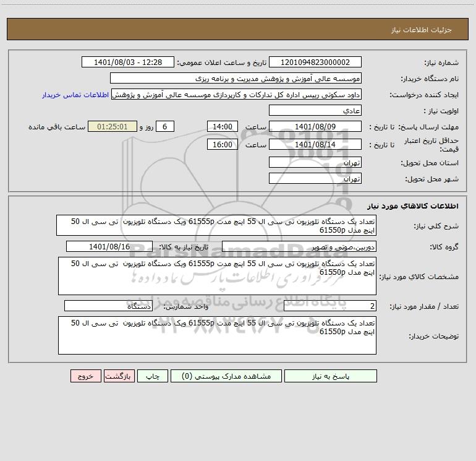Click goods group field 'دوربین،صوتی و تصویر'
The height and width of the screenshot is (461, 476).
(x=299, y=246)
